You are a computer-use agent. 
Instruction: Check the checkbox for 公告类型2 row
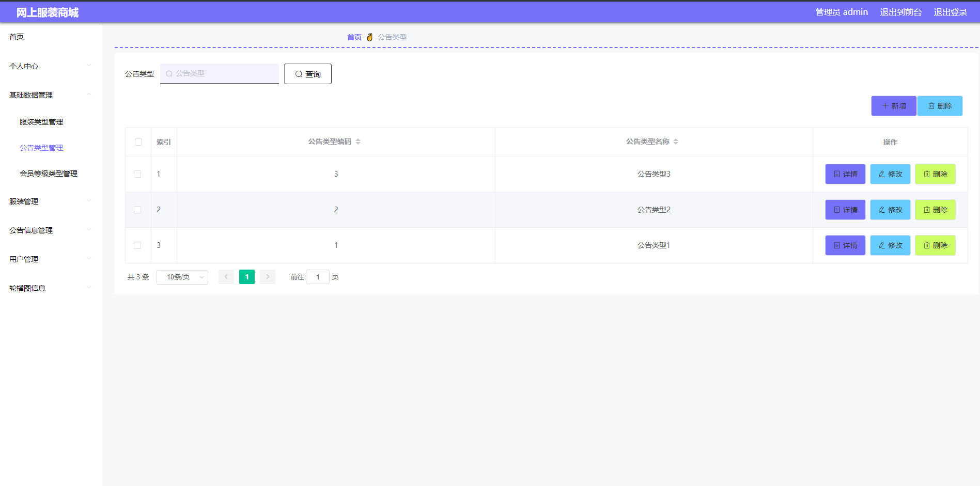pos(137,210)
